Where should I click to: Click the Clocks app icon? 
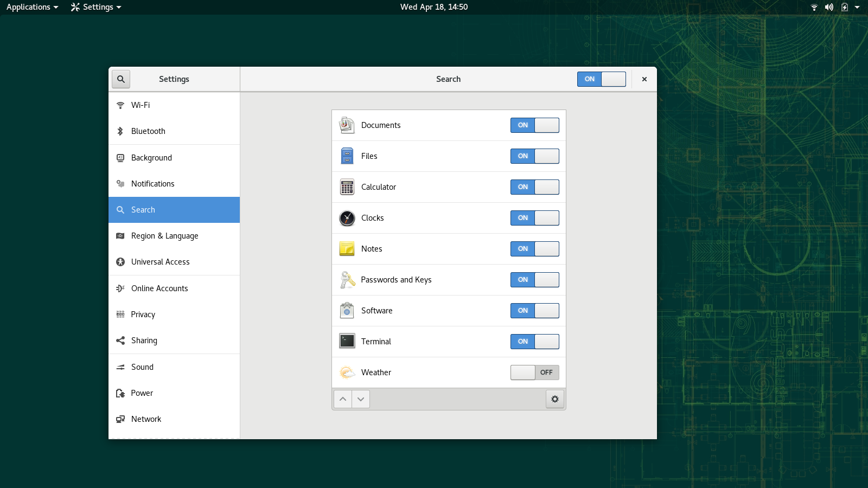coord(347,218)
